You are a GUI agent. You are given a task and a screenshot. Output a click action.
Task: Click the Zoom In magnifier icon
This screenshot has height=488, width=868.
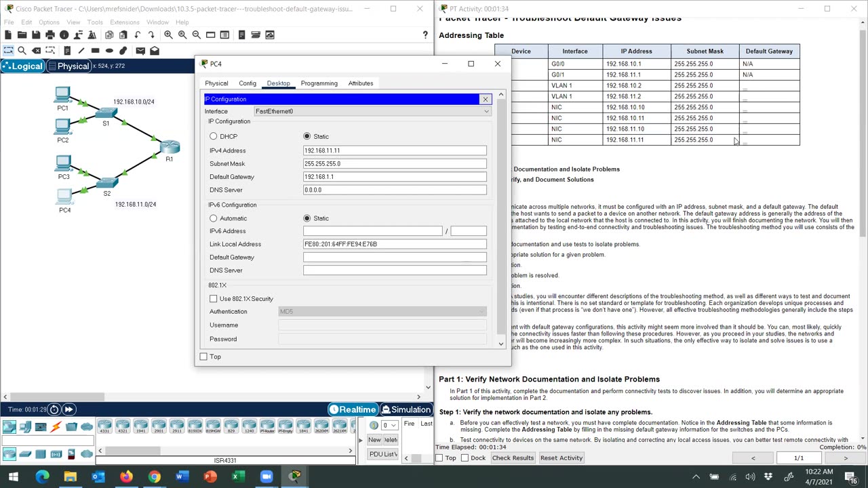[168, 35]
